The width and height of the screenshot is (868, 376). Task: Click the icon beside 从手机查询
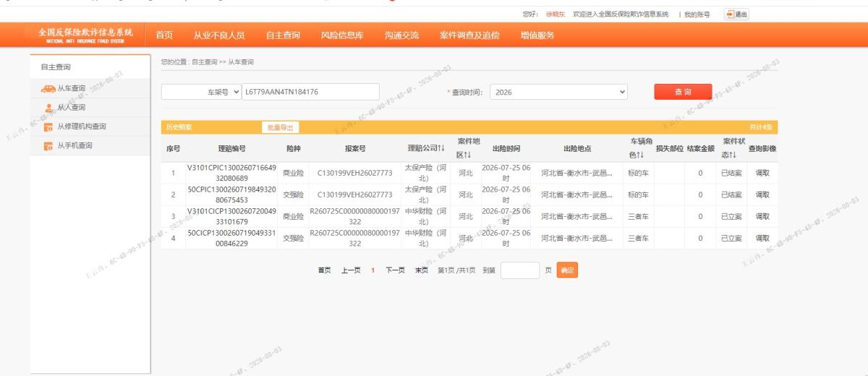click(x=48, y=146)
